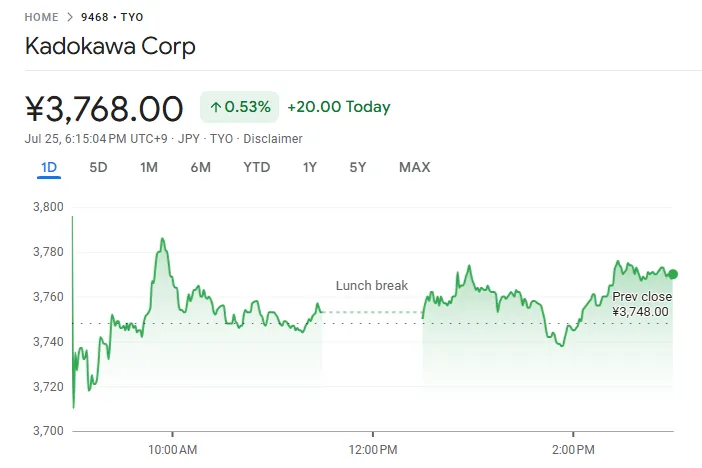The width and height of the screenshot is (702, 468).
Task: Select the 1D time range tab
Action: 49,167
